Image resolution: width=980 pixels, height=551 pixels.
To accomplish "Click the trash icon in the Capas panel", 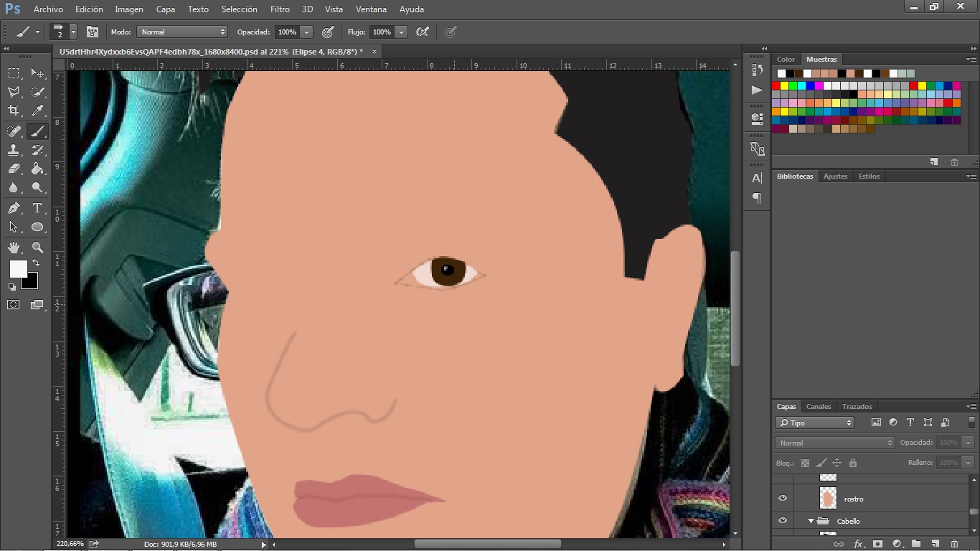I will [x=954, y=544].
